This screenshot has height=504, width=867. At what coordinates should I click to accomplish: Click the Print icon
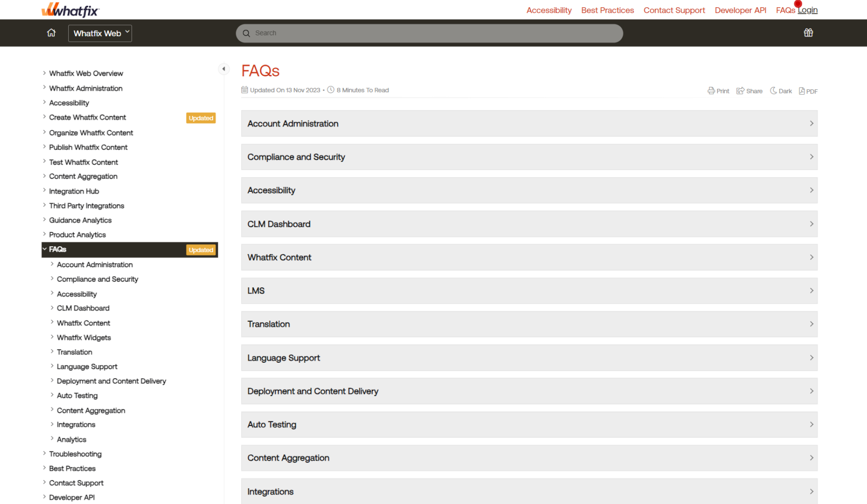pos(718,91)
